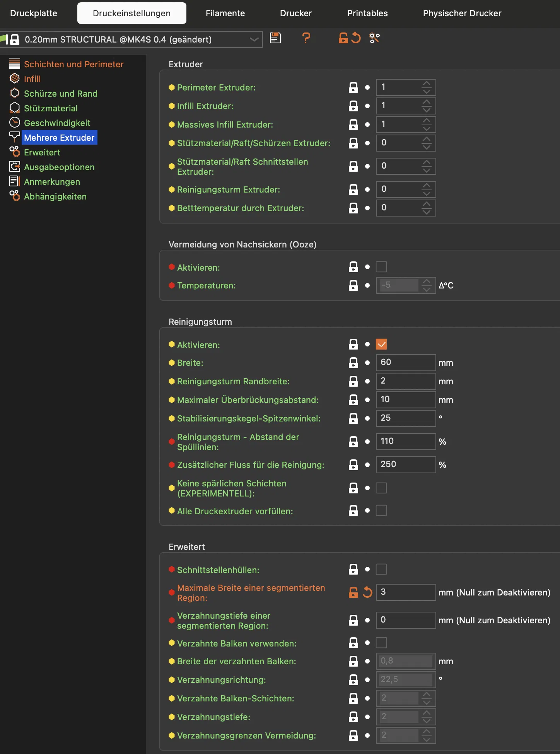Click the toolbar orange unlocked lock icon
560x754 pixels.
click(343, 38)
